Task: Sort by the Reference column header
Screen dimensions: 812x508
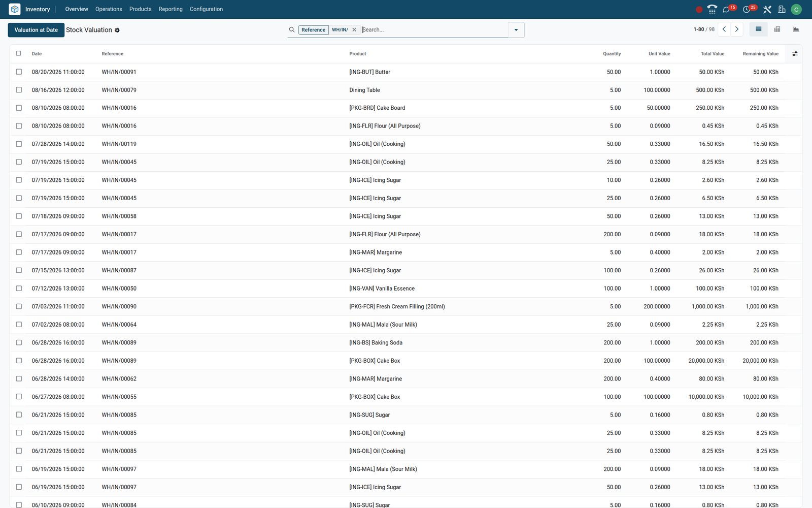Action: point(112,54)
